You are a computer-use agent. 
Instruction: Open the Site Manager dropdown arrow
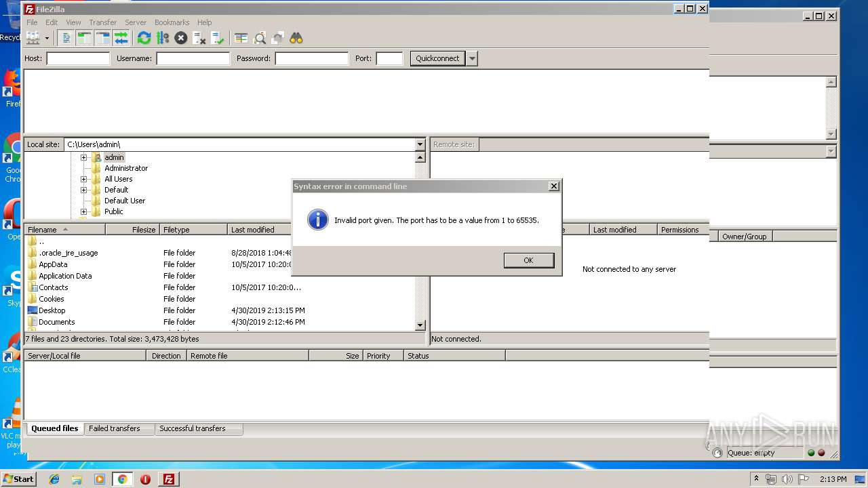[x=47, y=38]
